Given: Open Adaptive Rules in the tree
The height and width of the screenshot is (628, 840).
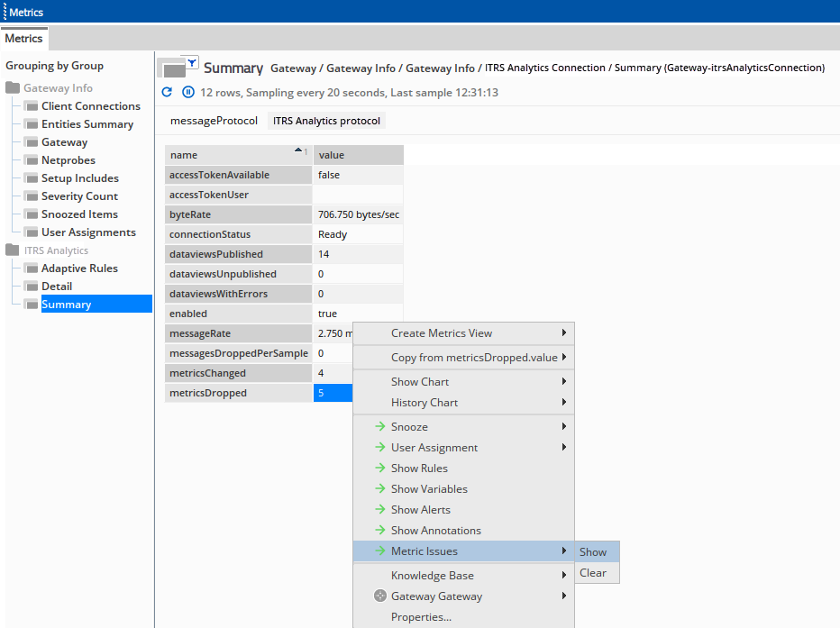Looking at the screenshot, I should coord(79,268).
